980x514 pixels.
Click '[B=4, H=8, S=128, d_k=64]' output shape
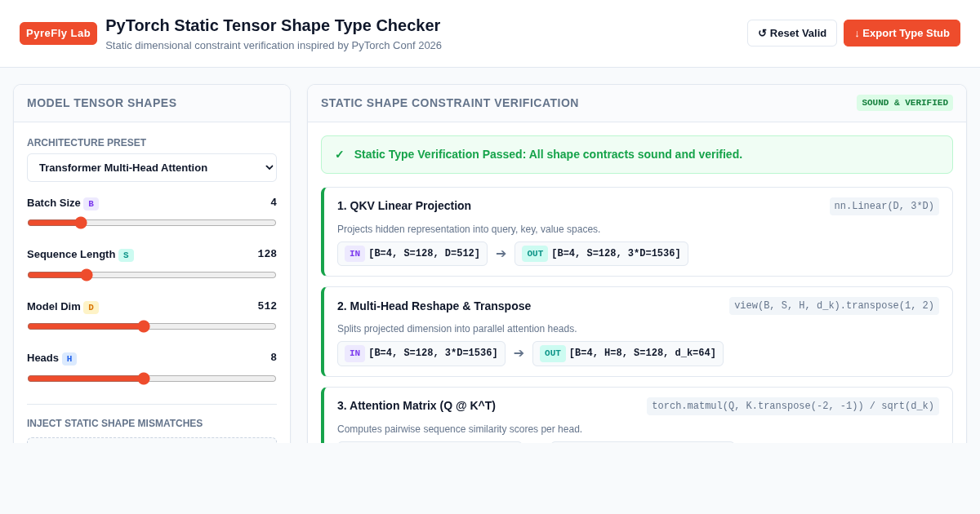[x=643, y=353]
